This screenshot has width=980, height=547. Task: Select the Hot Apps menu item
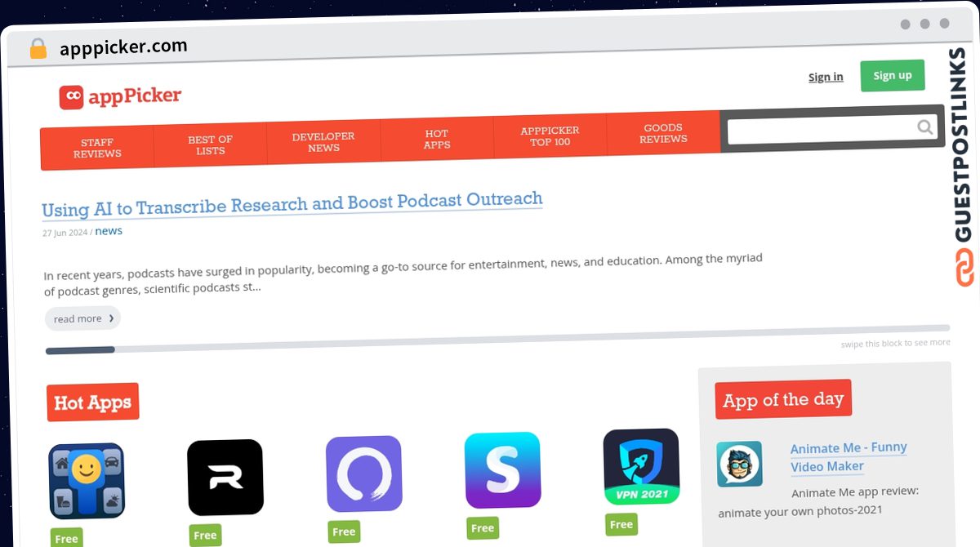pyautogui.click(x=437, y=139)
